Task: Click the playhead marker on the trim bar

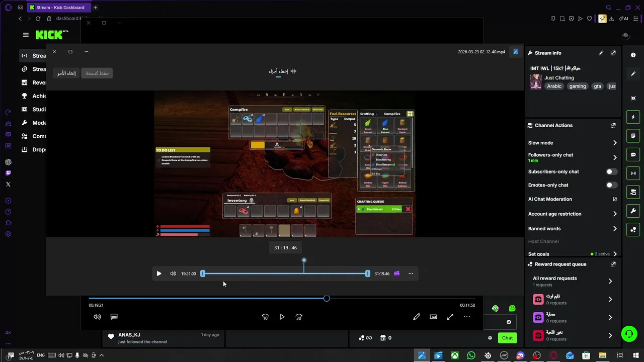Action: (304, 260)
